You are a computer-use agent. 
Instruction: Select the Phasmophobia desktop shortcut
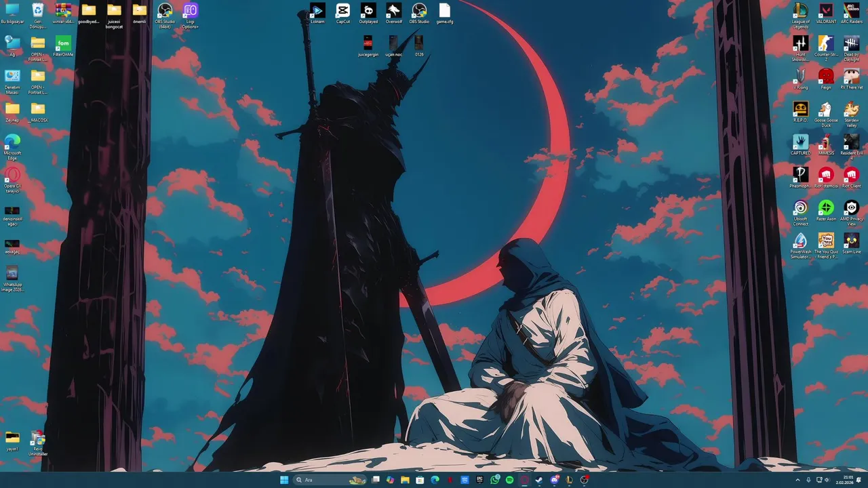tap(801, 178)
